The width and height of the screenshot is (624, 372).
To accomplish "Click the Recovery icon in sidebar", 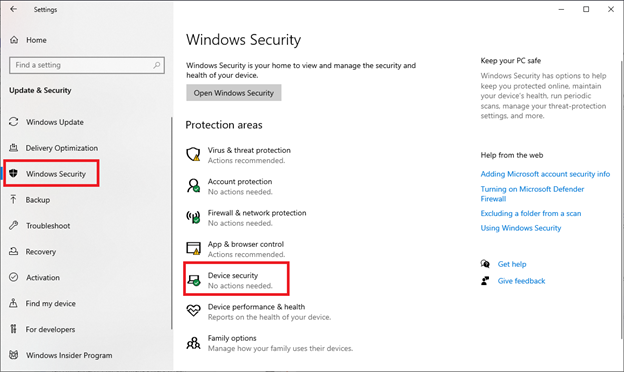I will (14, 251).
